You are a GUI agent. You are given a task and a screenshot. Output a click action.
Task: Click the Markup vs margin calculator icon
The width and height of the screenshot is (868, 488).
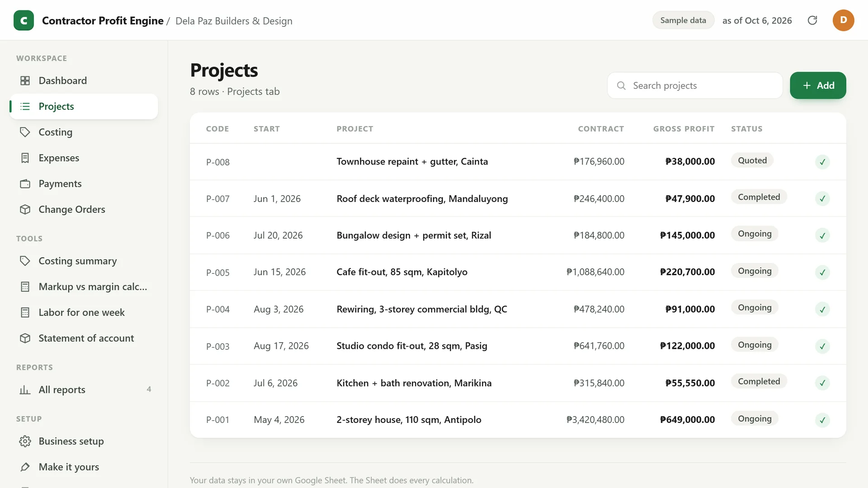(25, 286)
